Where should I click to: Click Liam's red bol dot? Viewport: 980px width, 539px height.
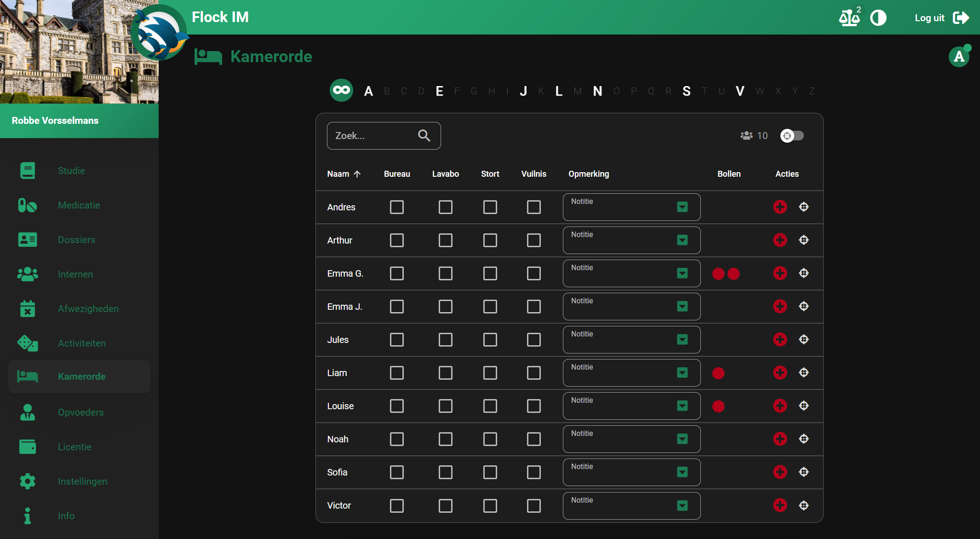pyautogui.click(x=718, y=373)
